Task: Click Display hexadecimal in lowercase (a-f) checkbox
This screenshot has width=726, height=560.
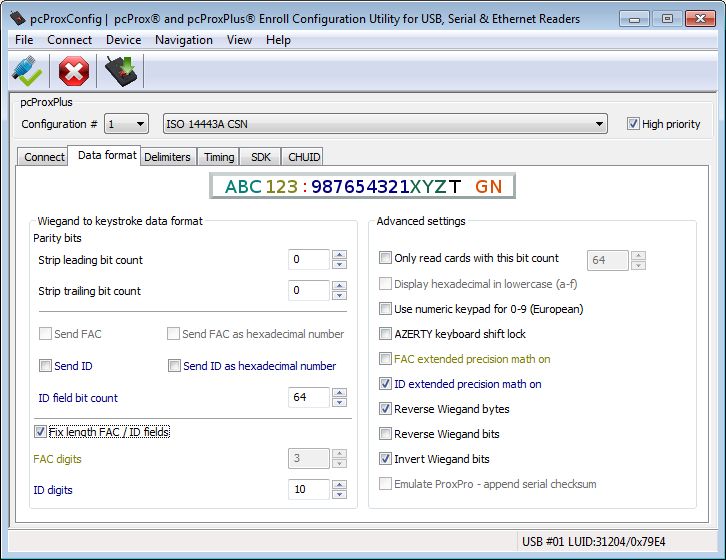Action: (385, 283)
